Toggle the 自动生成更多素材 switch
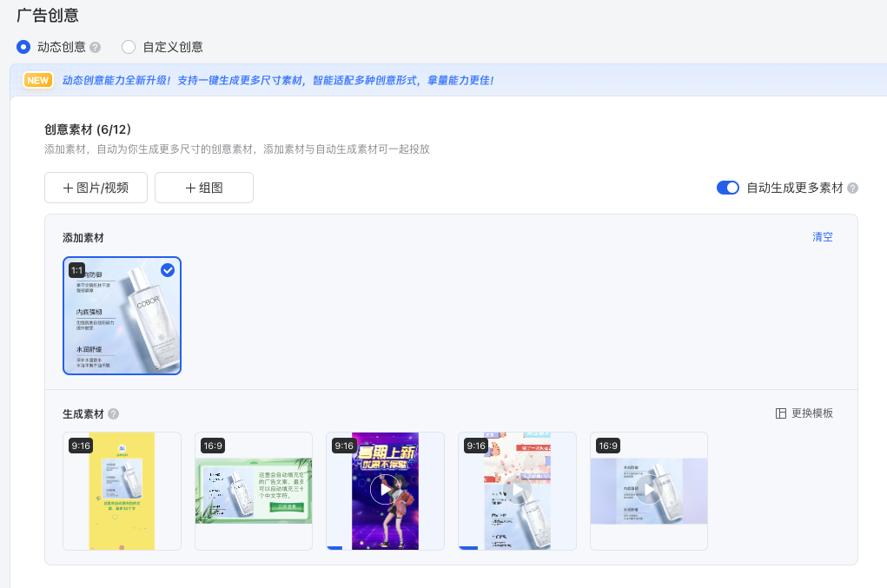 pyautogui.click(x=727, y=188)
